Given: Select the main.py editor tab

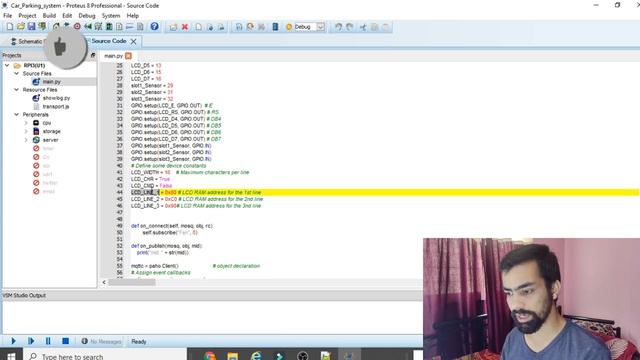Looking at the screenshot, I should (113, 56).
